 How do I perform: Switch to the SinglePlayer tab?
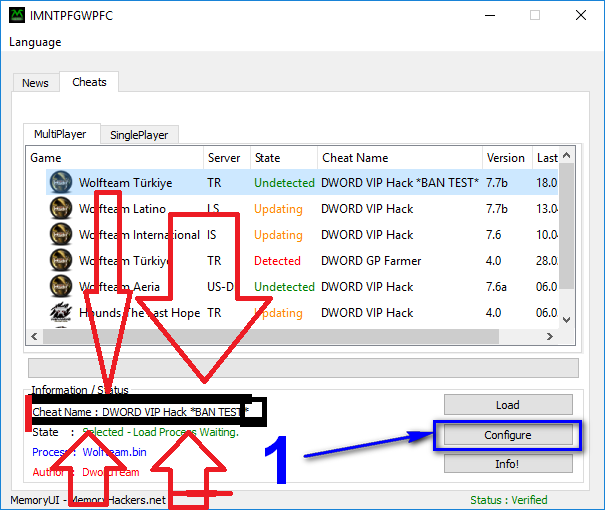click(139, 135)
